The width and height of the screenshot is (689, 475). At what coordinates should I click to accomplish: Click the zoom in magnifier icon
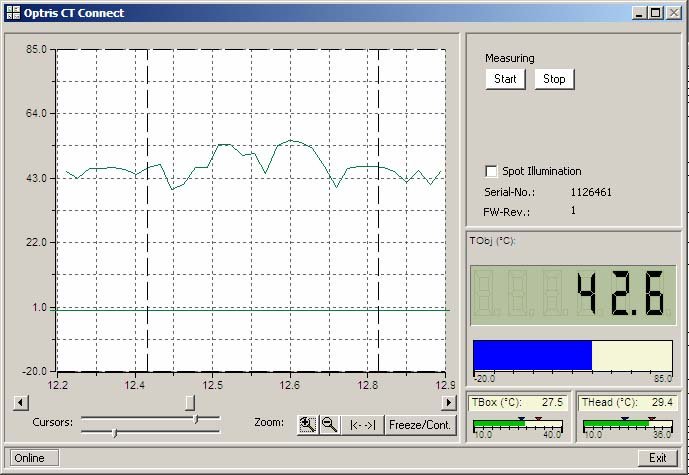(x=308, y=425)
